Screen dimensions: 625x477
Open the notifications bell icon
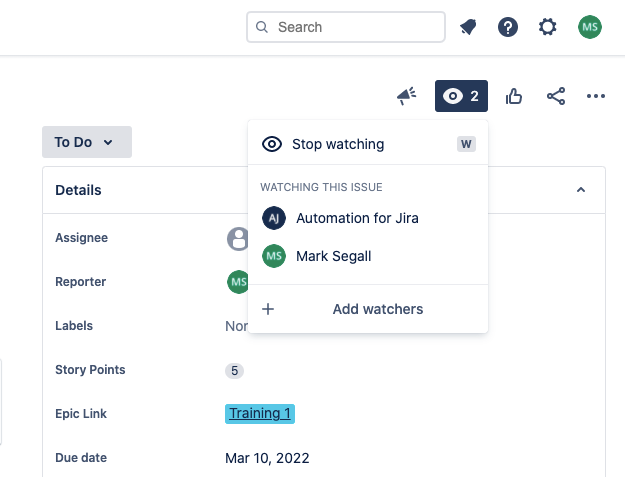468,27
